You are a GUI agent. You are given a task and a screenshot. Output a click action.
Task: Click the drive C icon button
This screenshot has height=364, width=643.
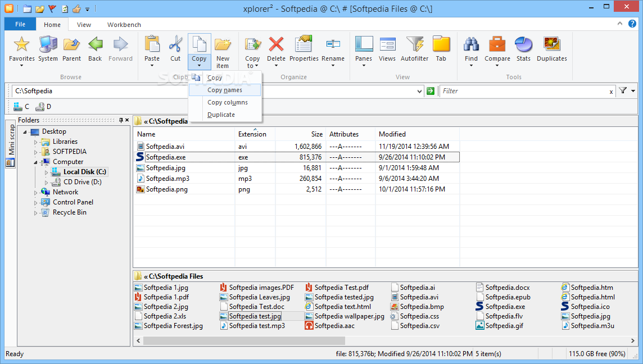(21, 107)
